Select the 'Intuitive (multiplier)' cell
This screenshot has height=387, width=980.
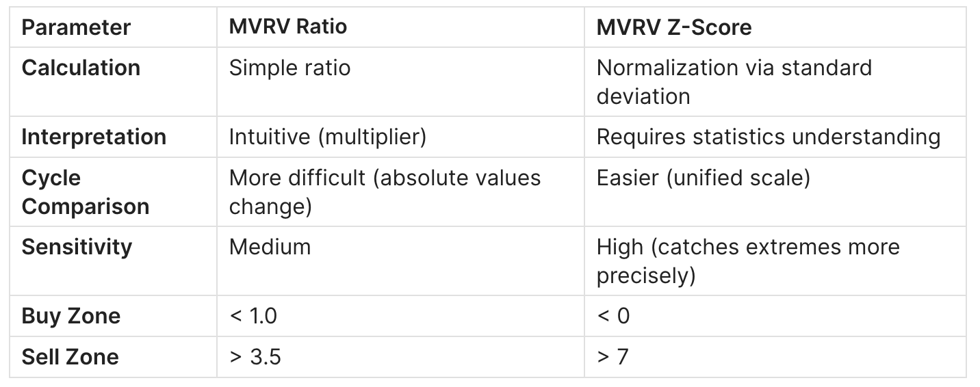pos(328,137)
